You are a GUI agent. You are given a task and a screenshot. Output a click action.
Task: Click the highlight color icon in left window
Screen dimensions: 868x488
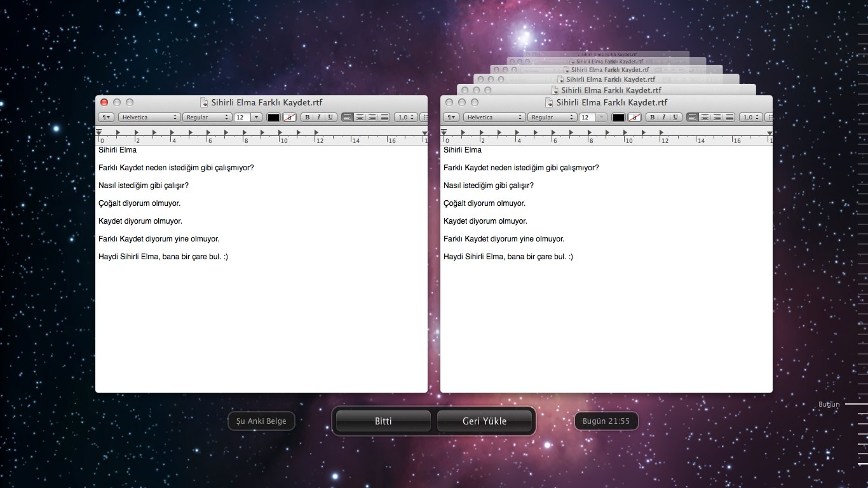290,118
